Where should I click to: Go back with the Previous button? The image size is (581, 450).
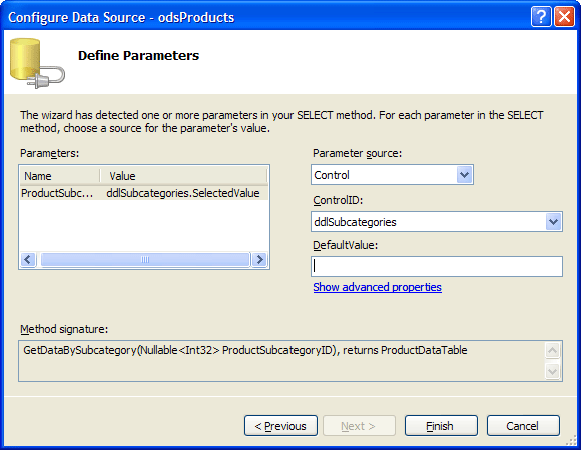point(281,426)
